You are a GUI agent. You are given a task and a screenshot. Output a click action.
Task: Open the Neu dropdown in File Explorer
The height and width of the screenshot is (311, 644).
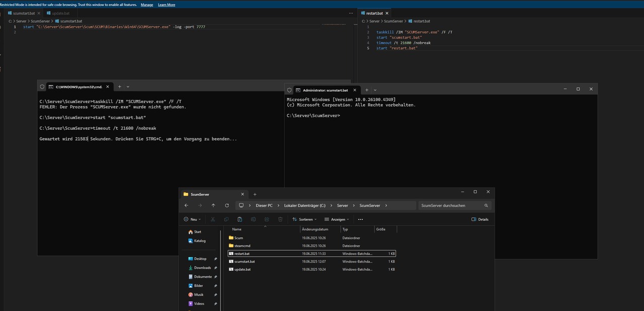pos(192,220)
